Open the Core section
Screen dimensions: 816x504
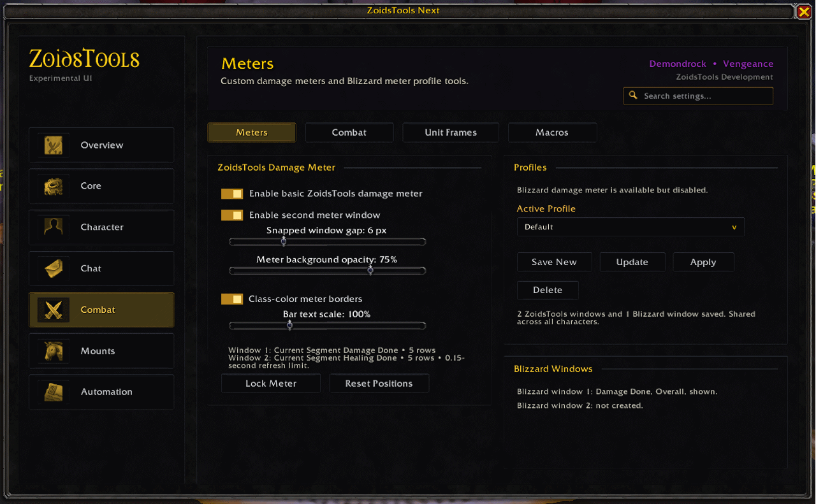(101, 186)
